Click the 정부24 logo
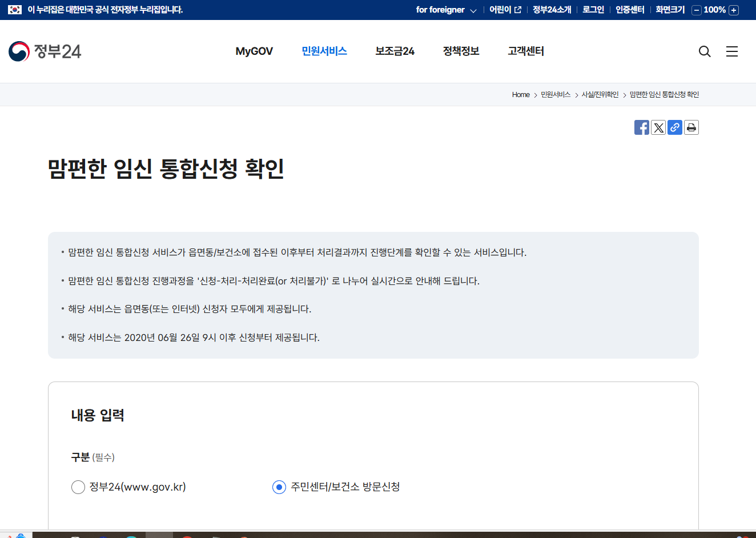This screenshot has width=756, height=538. point(45,51)
